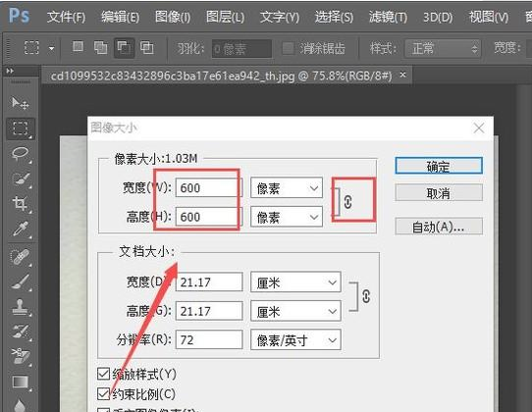This screenshot has width=532, height=412.
Task: Select the Crop tool
Action: click(20, 203)
